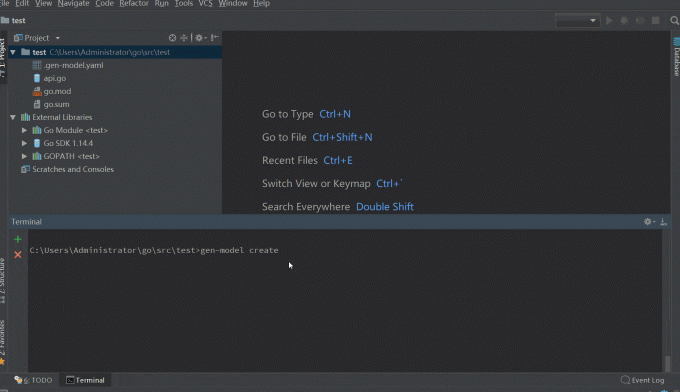This screenshot has width=680, height=392.
Task: Hide the Terminal panel with hide icon
Action: 663,222
